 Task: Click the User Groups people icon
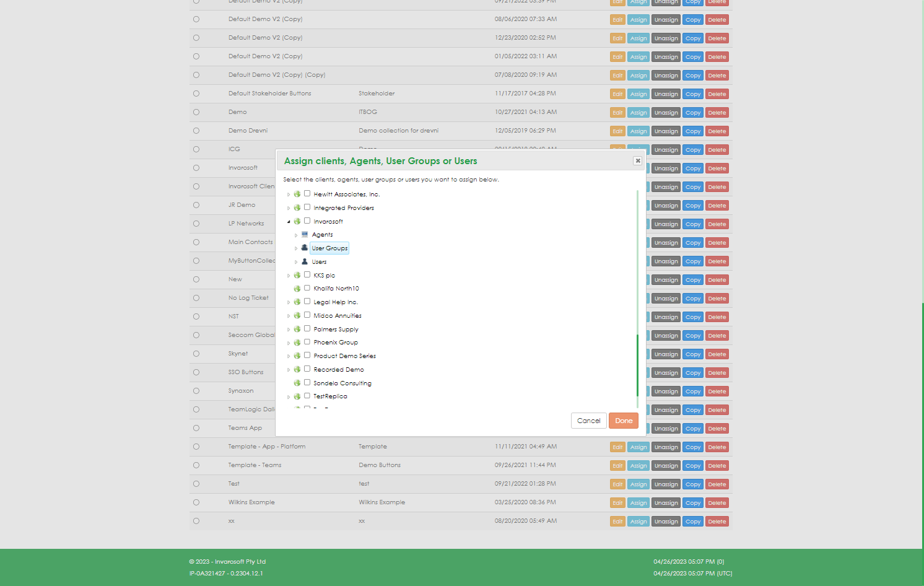click(305, 248)
